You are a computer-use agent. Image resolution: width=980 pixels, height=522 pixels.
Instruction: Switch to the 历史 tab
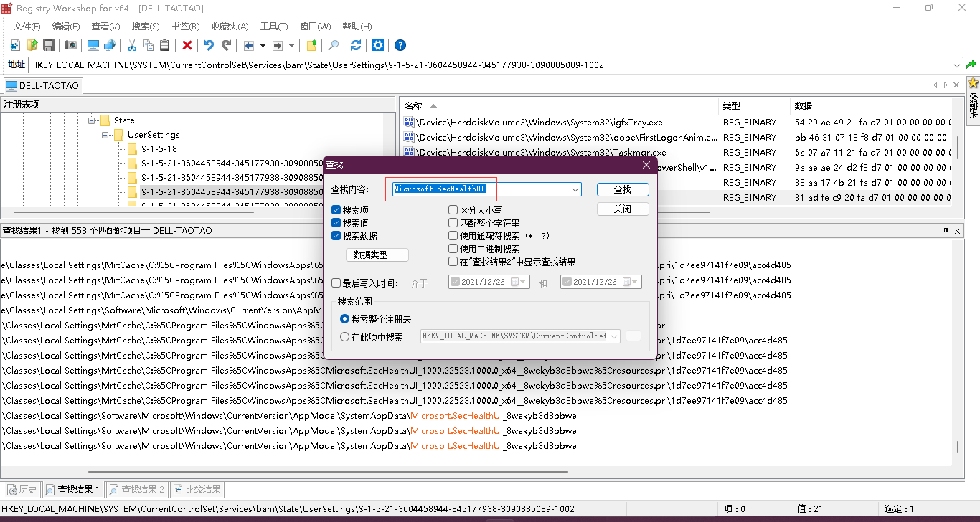click(22, 490)
